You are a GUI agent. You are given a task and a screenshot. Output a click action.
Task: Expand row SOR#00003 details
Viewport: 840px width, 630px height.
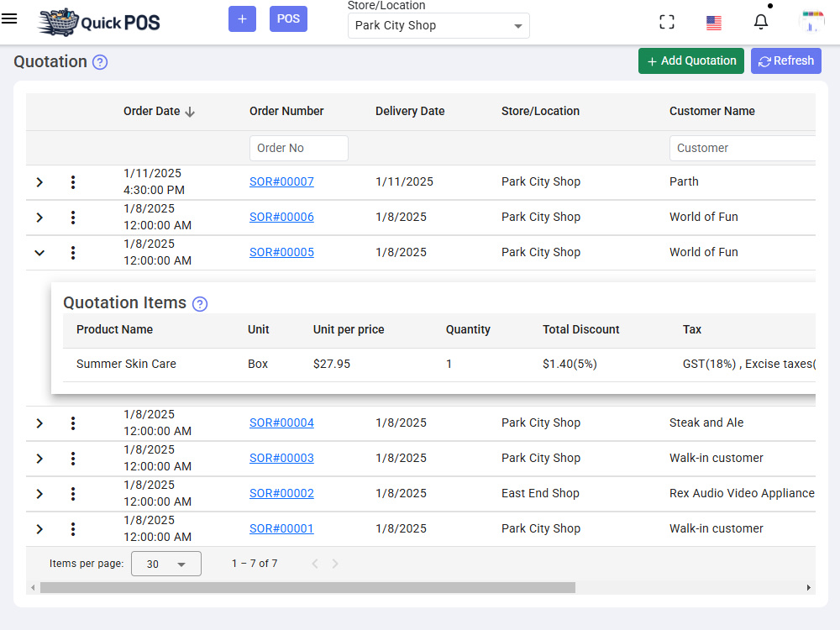click(x=39, y=459)
